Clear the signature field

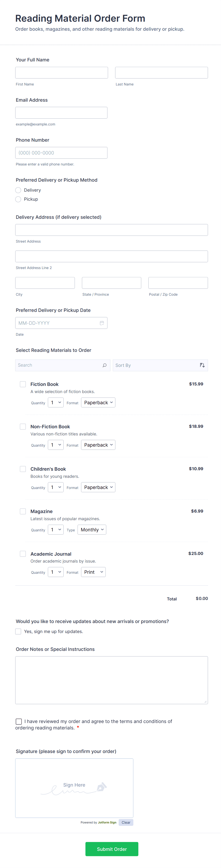click(x=126, y=823)
